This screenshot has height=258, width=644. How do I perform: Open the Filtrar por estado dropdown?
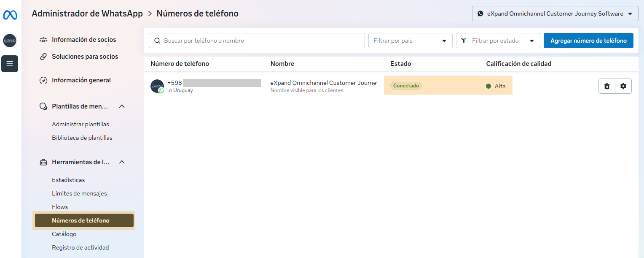498,41
